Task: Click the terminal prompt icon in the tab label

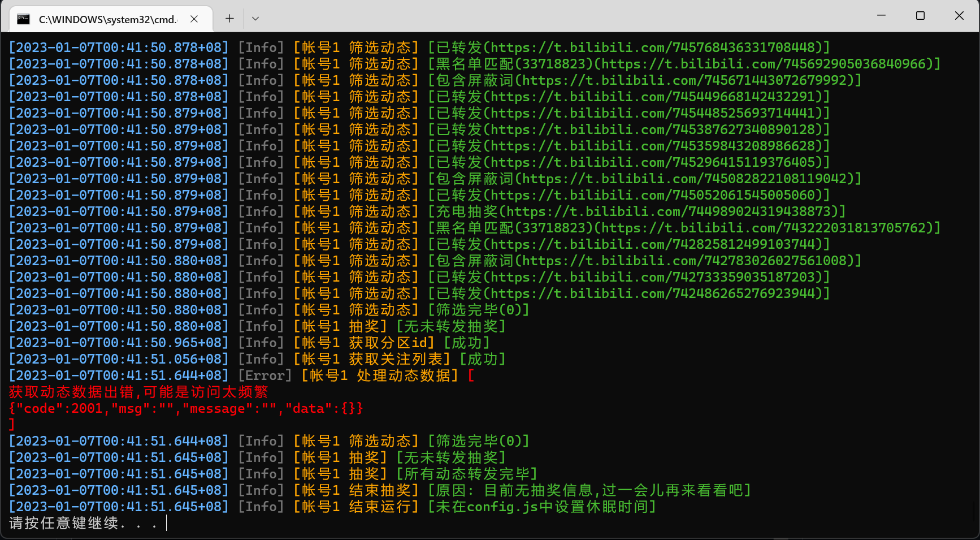Action: pos(23,18)
